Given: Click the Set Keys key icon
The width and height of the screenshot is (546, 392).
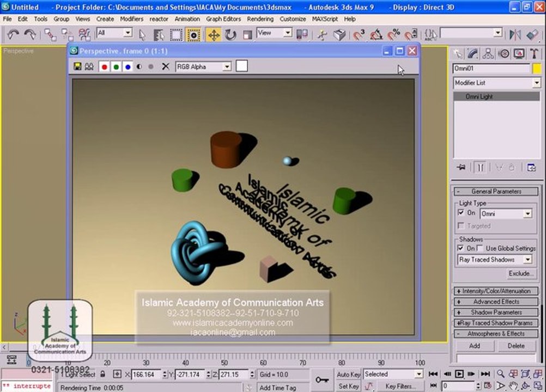Looking at the screenshot, I should (321, 380).
